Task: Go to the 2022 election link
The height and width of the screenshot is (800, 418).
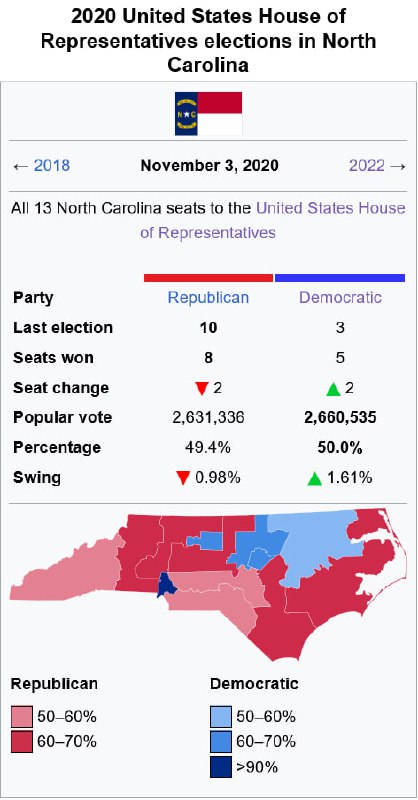Action: [367, 166]
